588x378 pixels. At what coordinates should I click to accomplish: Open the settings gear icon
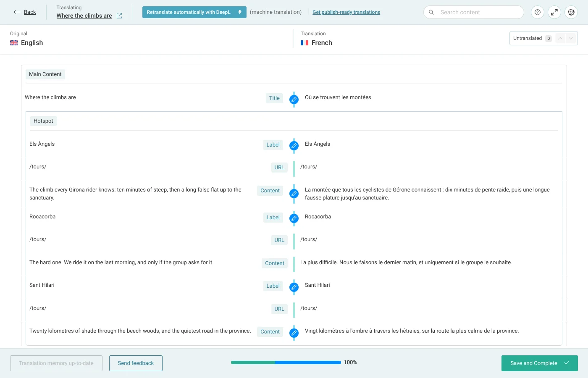[x=571, y=12]
